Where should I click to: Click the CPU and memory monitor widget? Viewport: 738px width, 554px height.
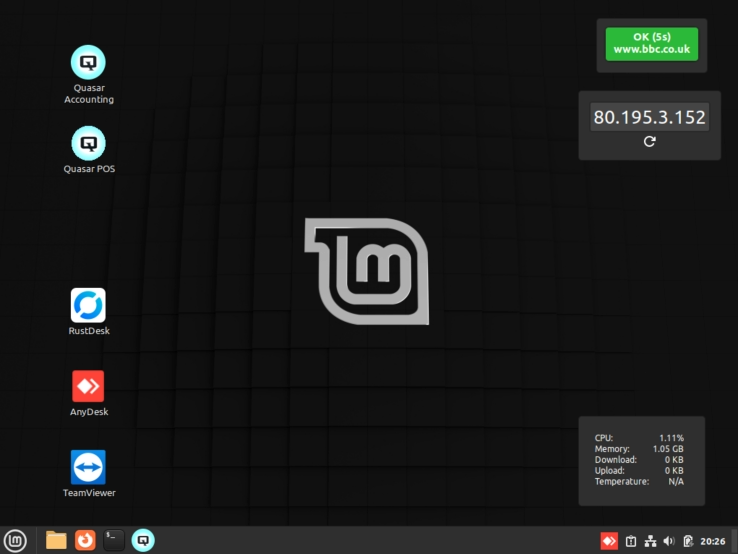pyautogui.click(x=641, y=460)
